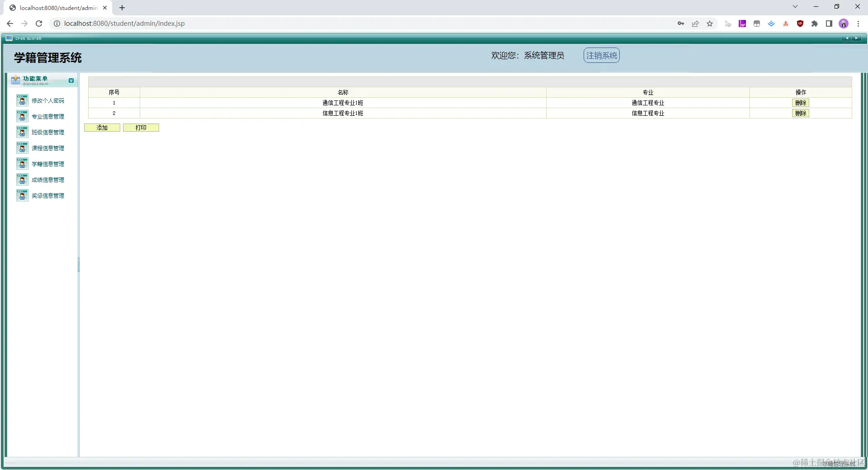Delete the 通信工程专业1班 row
This screenshot has height=470, width=868.
click(x=801, y=103)
